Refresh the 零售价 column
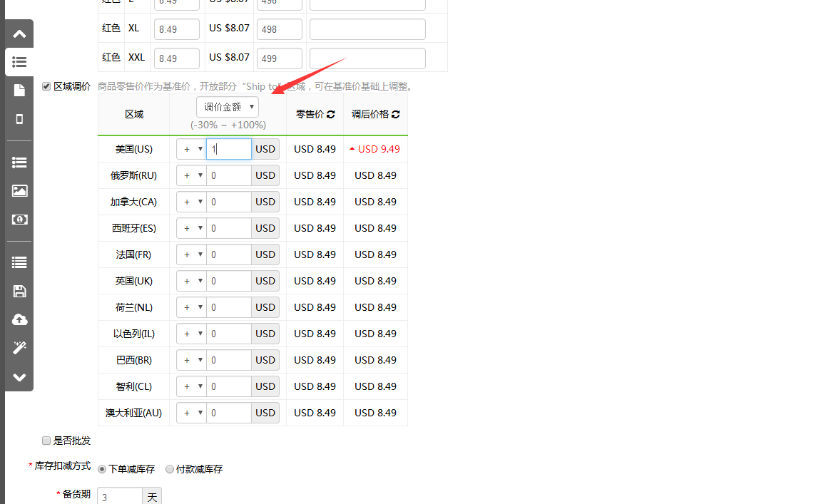Image resolution: width=831 pixels, height=504 pixels. point(331,114)
